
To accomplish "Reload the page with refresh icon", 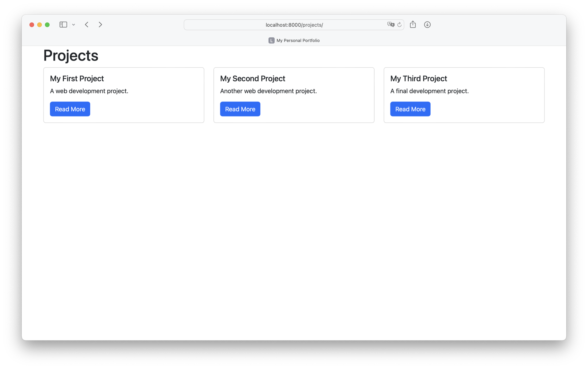I will coord(399,25).
